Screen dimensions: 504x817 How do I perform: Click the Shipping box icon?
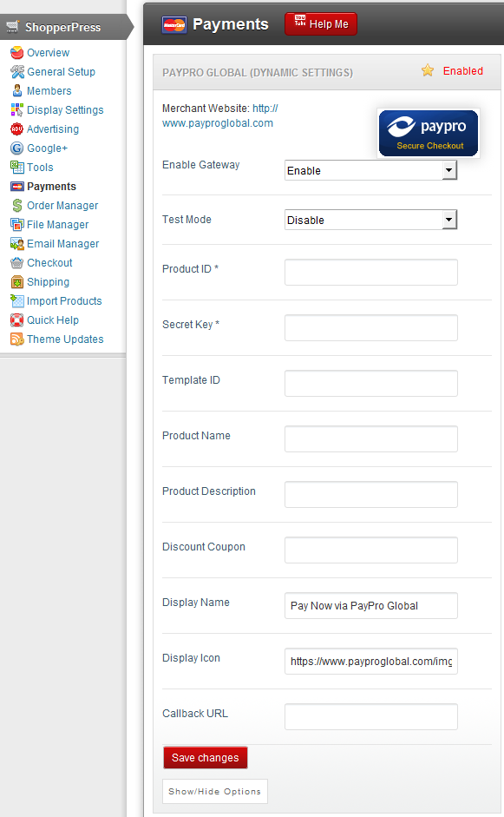(17, 282)
